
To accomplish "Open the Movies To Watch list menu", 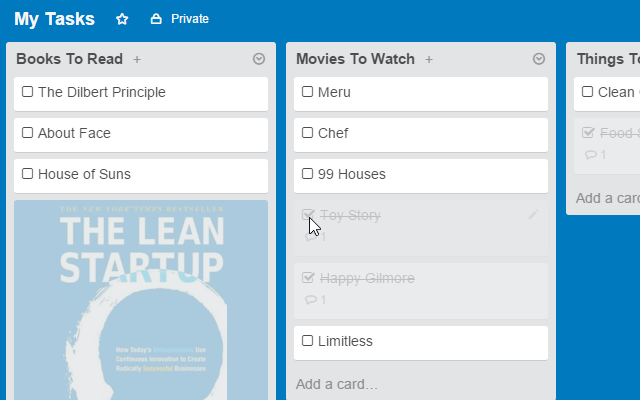I will [539, 59].
